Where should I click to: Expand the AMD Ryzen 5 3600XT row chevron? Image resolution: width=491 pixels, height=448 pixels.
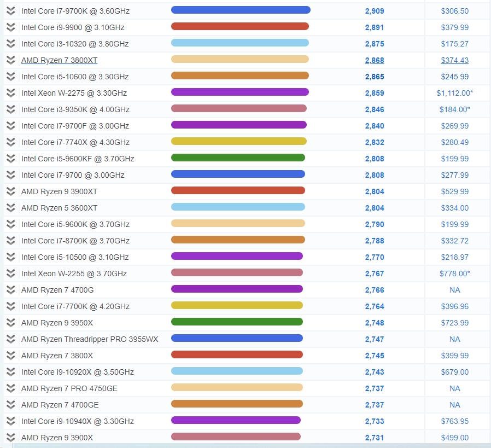[x=10, y=208]
